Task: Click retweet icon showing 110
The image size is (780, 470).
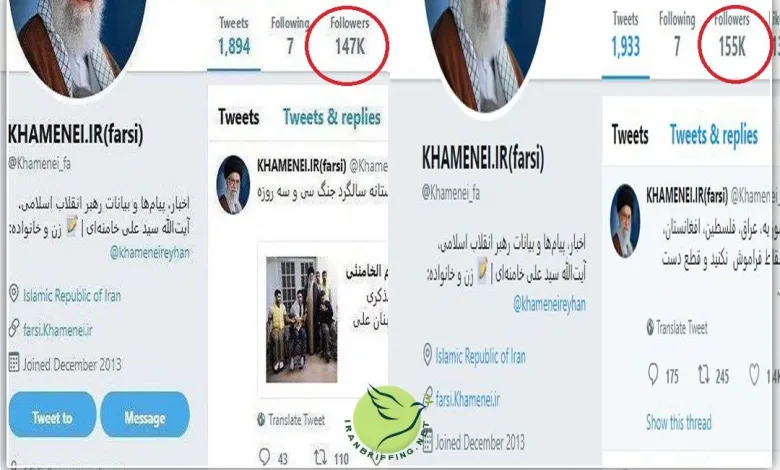Action: (x=320, y=457)
